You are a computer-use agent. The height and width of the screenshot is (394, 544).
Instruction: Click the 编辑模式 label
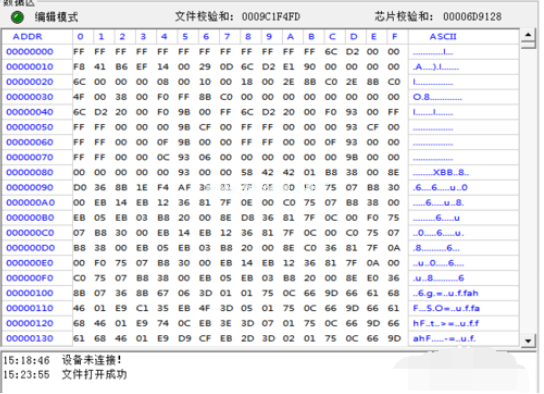click(x=56, y=17)
